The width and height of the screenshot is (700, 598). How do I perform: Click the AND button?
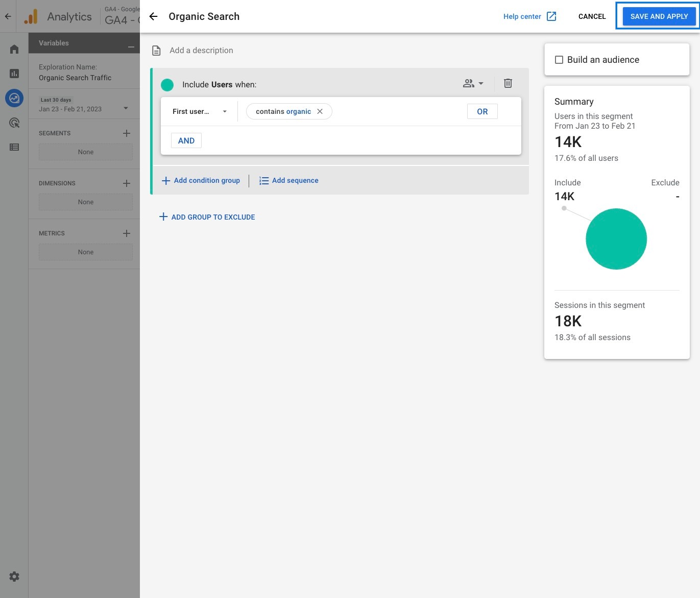(186, 140)
